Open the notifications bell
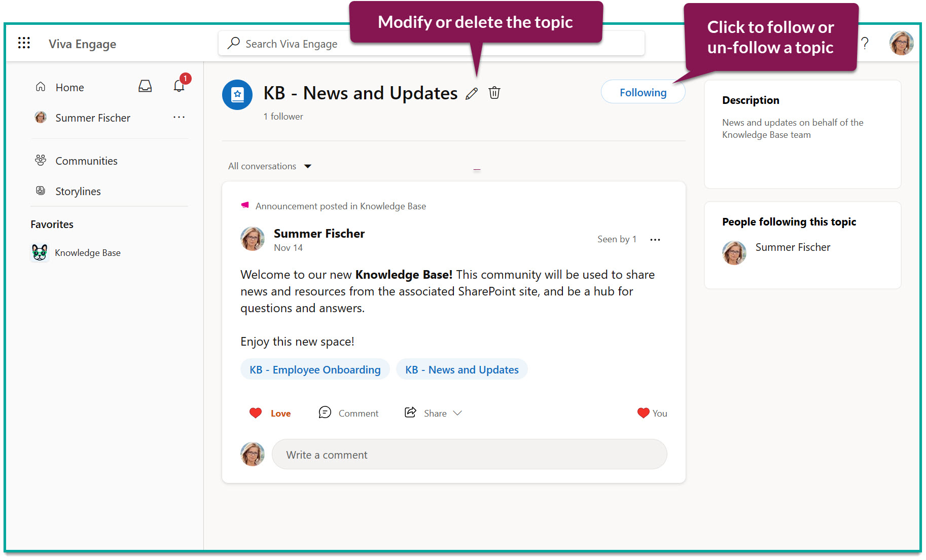The image size is (926, 560). (x=179, y=87)
